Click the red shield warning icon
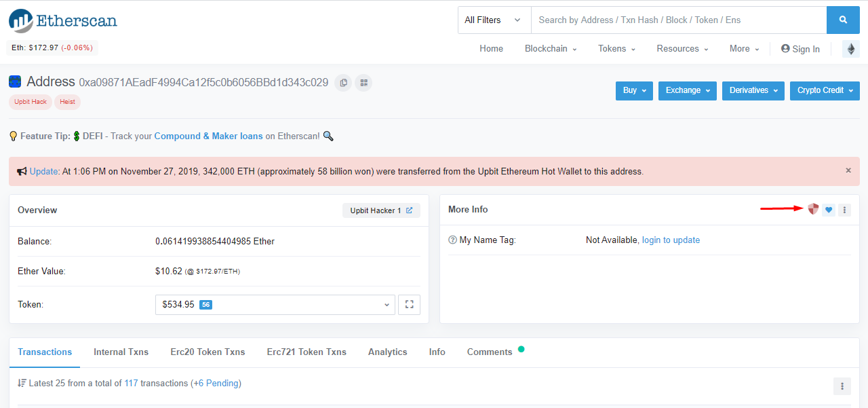The height and width of the screenshot is (408, 868). [x=813, y=209]
